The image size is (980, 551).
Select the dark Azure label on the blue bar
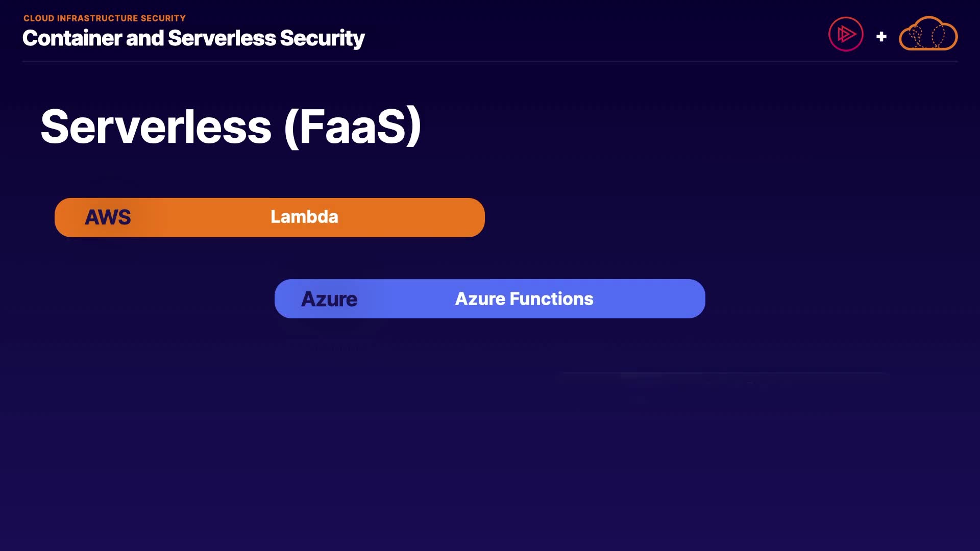click(x=329, y=299)
